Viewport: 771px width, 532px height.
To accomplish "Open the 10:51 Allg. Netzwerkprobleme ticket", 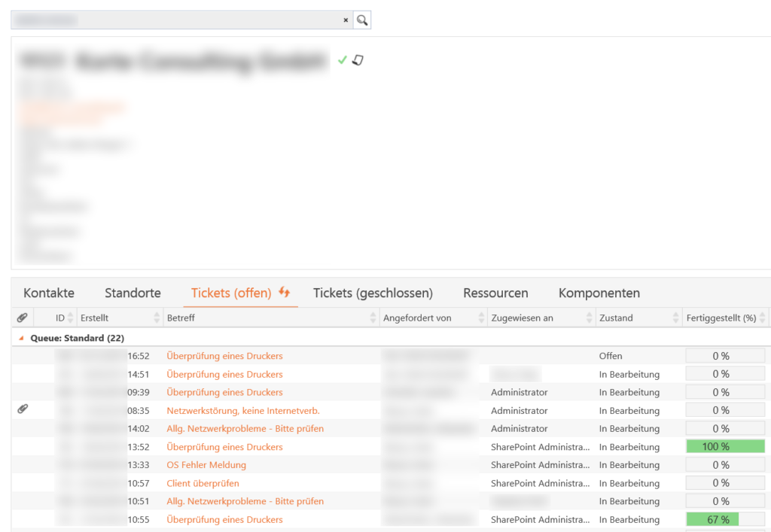I will 245,501.
